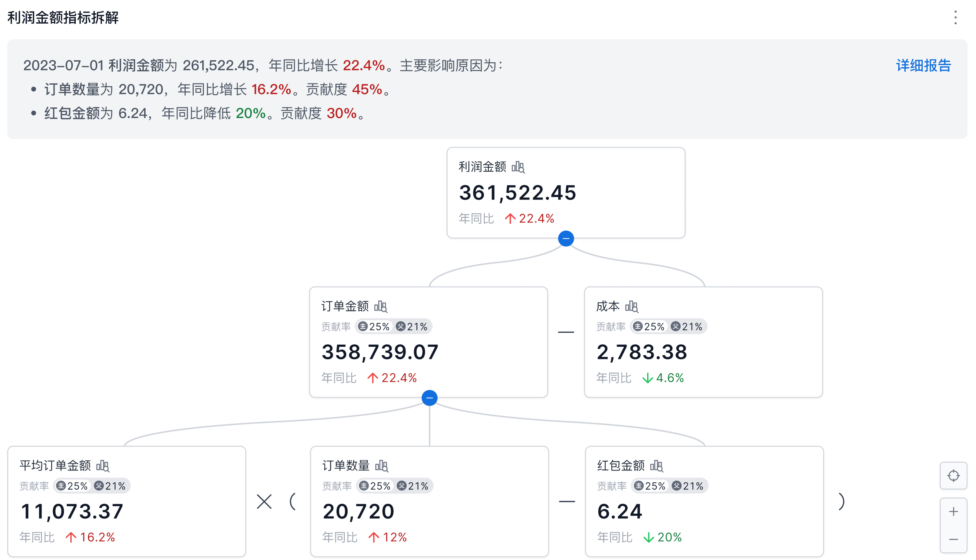The image size is (976, 560).
Task: Open the three-dot more options menu
Action: pyautogui.click(x=955, y=17)
